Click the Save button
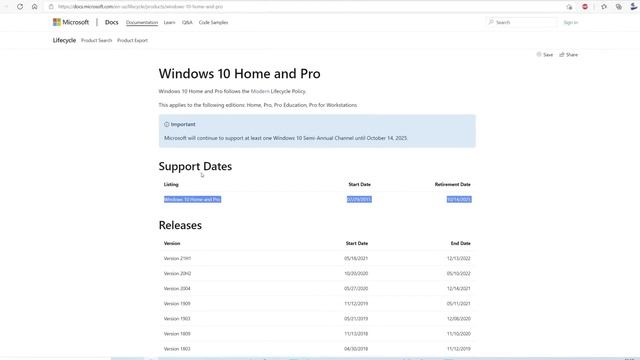Screen dimensions: 640x360 point(545,55)
